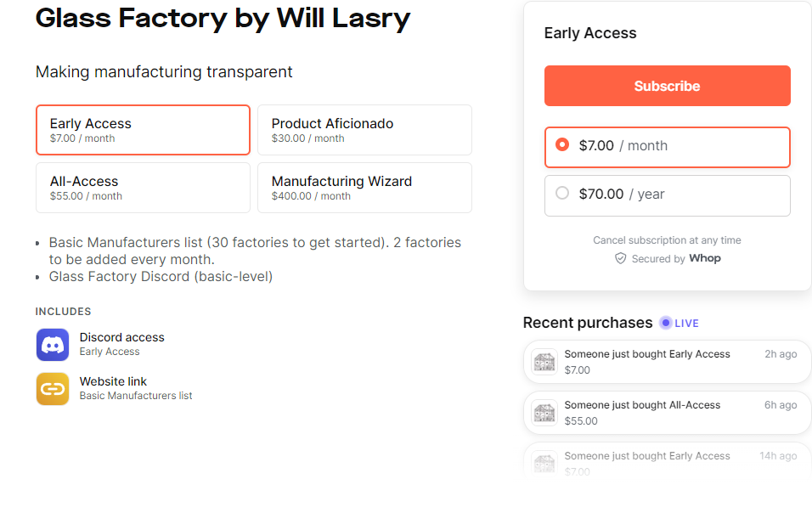Click the Early Access purchase thumbnail image
Viewport: 812px width, 524px height.
[x=544, y=361]
